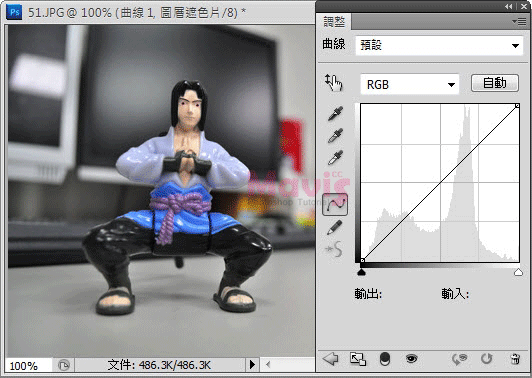Select the edit points curve tool
This screenshot has height=378, width=532.
pos(335,204)
